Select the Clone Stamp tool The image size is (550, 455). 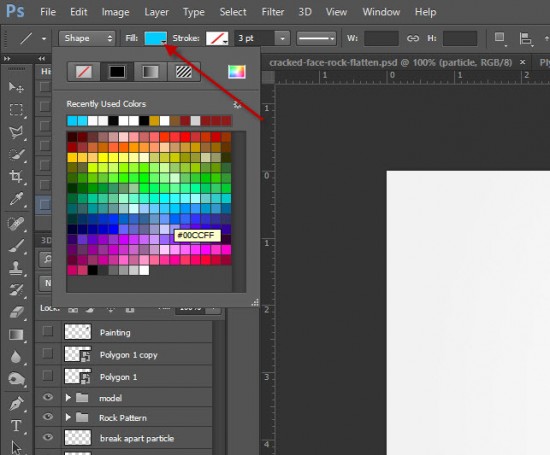(16, 268)
